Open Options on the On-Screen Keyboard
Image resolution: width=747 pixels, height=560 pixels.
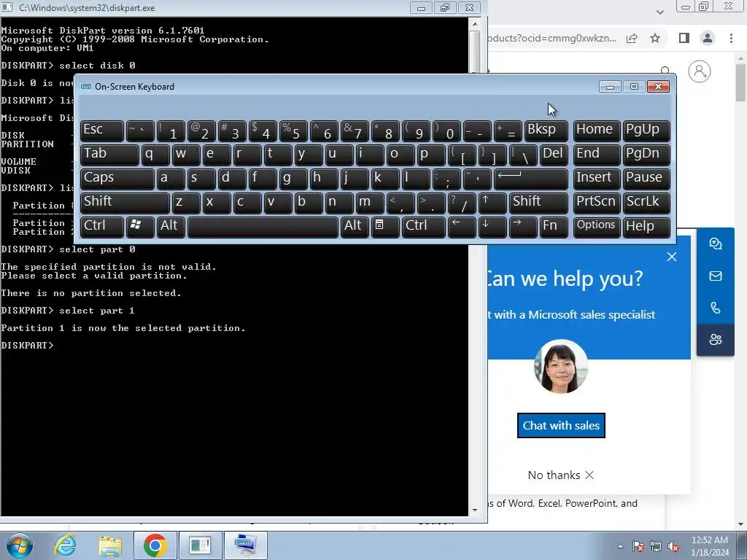(x=597, y=227)
